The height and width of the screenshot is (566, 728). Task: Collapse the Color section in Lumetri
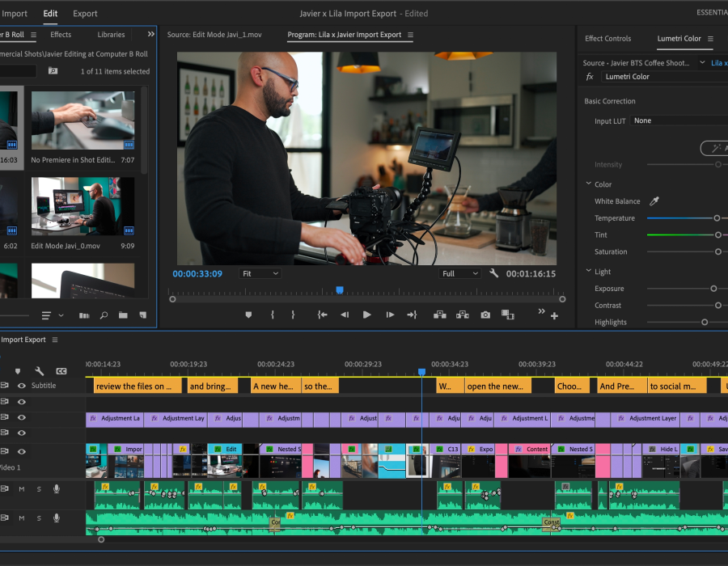tap(589, 184)
